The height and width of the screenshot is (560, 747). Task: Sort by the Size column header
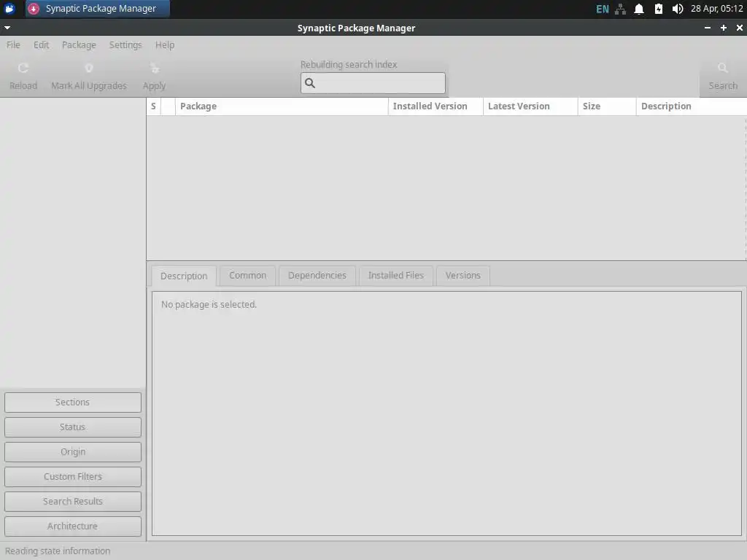tap(607, 106)
